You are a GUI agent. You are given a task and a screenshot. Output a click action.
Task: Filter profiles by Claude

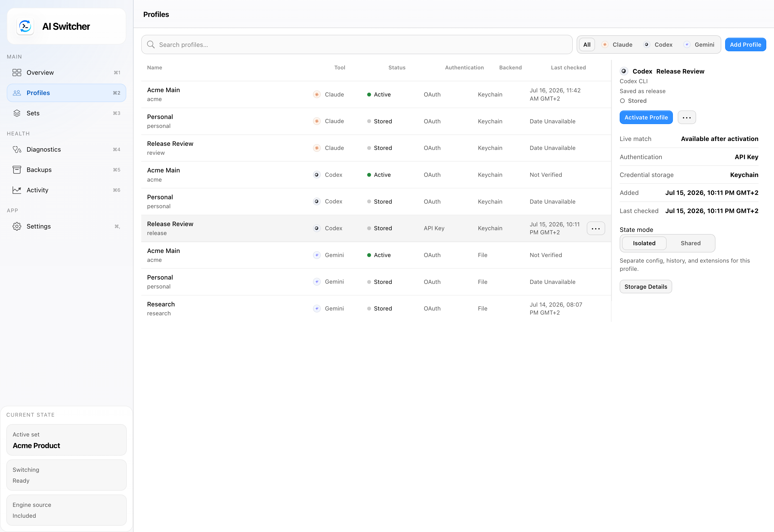[x=617, y=44]
